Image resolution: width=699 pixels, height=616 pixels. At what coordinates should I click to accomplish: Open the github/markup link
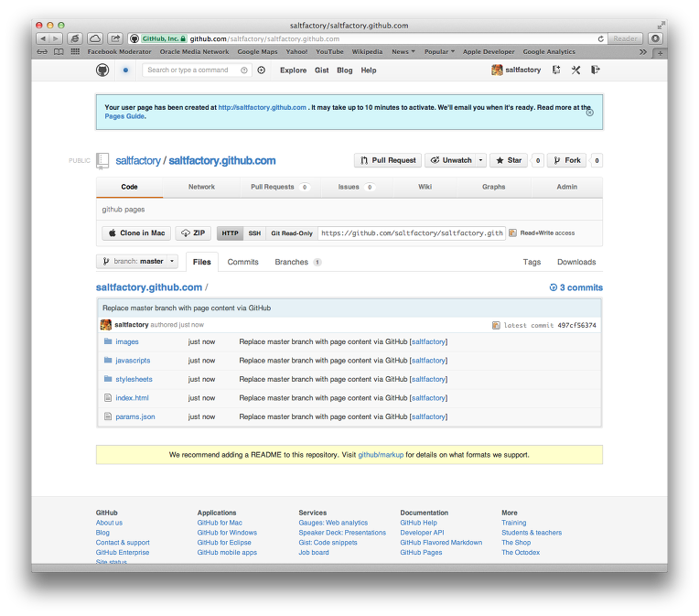(381, 455)
